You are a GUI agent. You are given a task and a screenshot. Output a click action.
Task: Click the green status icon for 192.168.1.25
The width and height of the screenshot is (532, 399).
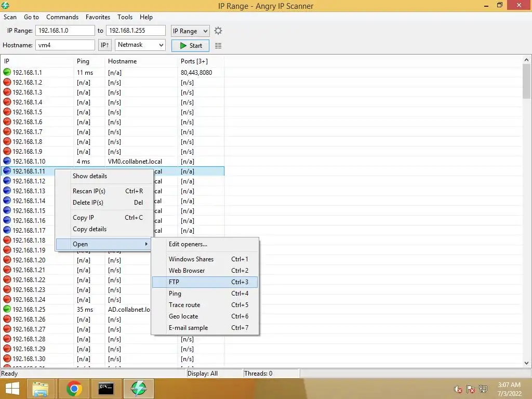pyautogui.click(x=7, y=309)
